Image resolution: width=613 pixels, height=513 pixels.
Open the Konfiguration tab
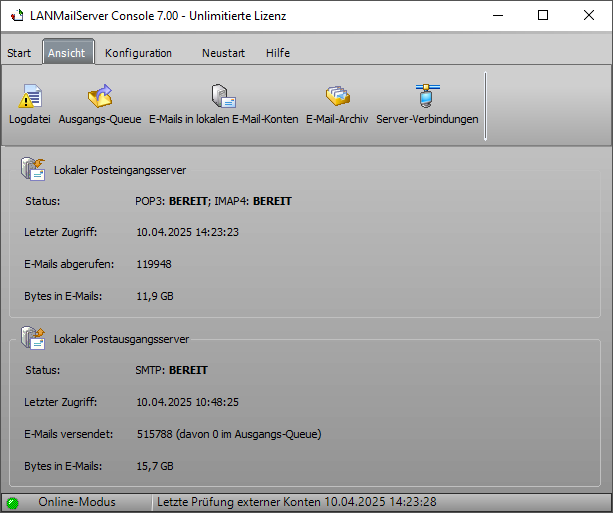pyautogui.click(x=138, y=53)
